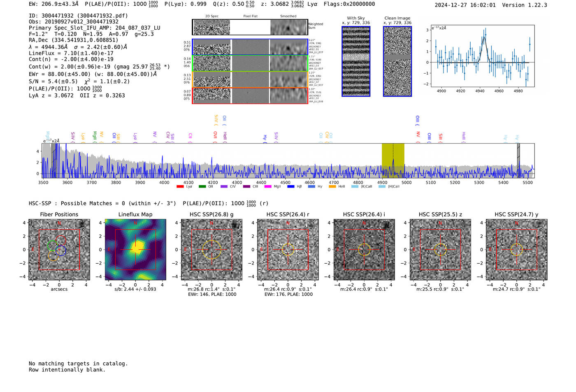The height and width of the screenshot is (392, 576).
Task: Click the Version 1.22.3 label
Action: coord(525,5)
